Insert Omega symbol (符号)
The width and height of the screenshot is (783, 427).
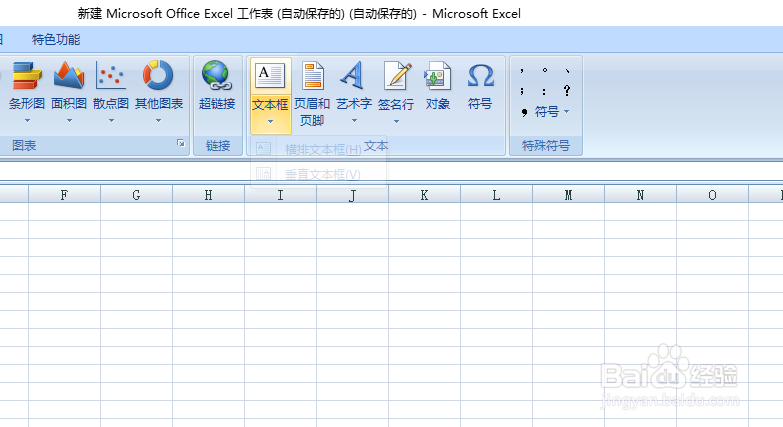pyautogui.click(x=480, y=84)
